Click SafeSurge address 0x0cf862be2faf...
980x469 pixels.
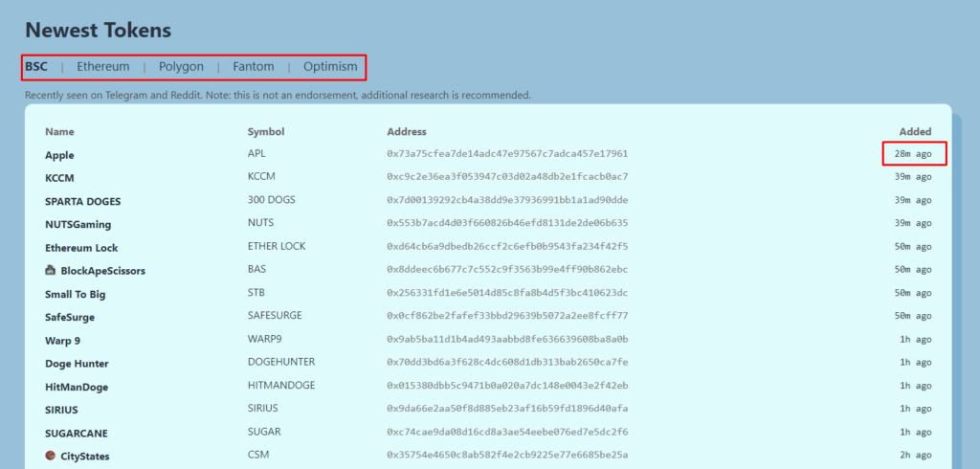point(507,316)
